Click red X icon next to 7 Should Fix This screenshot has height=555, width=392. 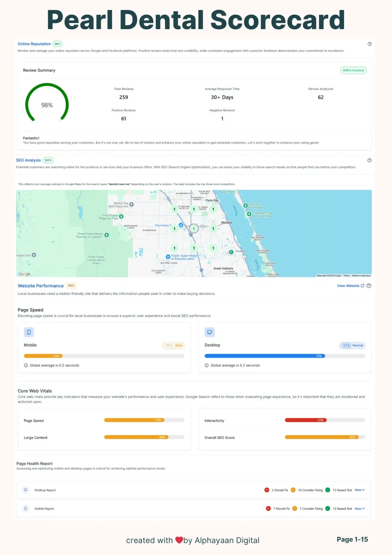pos(268,509)
